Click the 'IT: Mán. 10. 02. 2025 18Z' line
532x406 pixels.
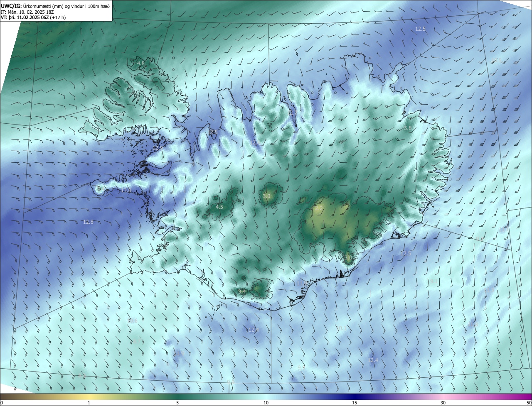28,12
